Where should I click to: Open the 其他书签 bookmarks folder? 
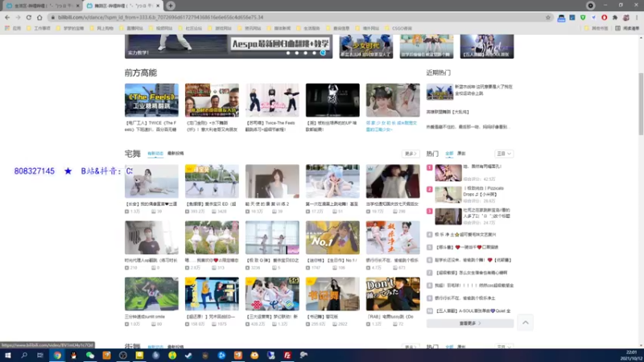[596, 28]
